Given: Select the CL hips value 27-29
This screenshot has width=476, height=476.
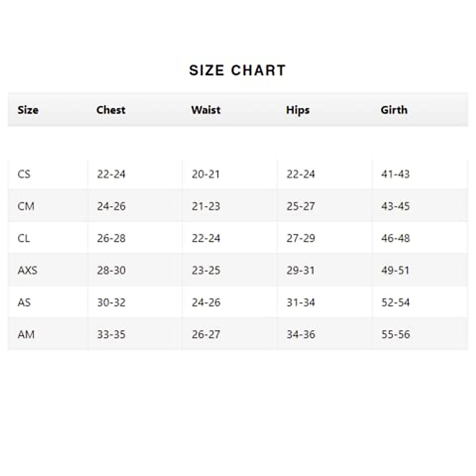Looking at the screenshot, I should click(x=301, y=238).
